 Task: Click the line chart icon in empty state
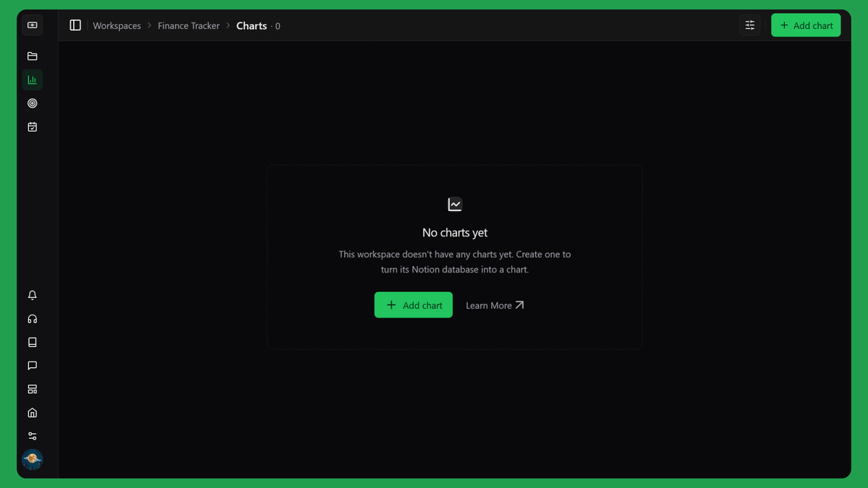pyautogui.click(x=455, y=205)
